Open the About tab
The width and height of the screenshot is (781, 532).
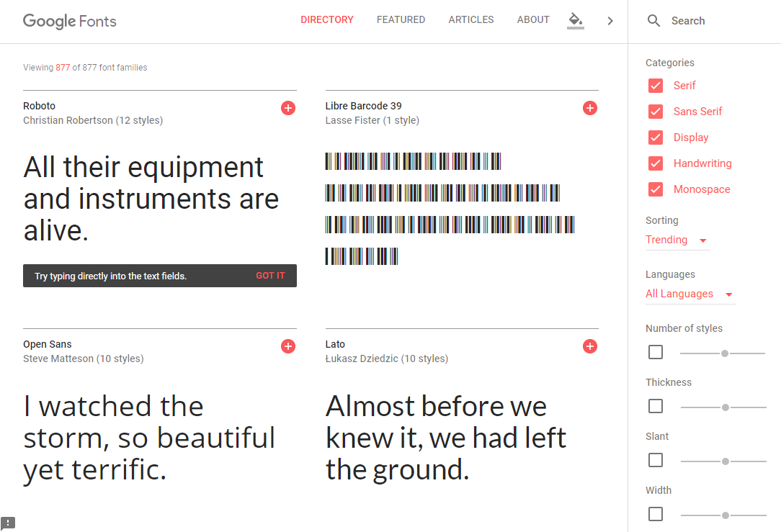click(533, 20)
